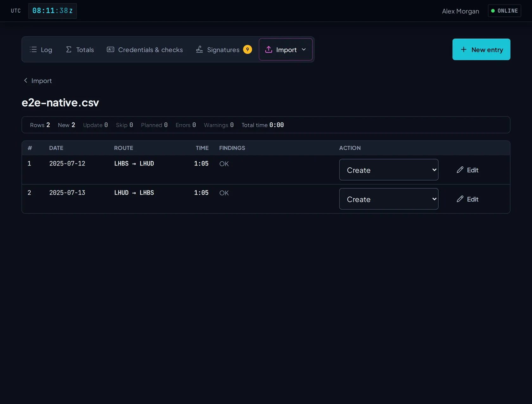Click the ROUTE column header
Viewport: 532px width, 404px height.
coord(123,148)
